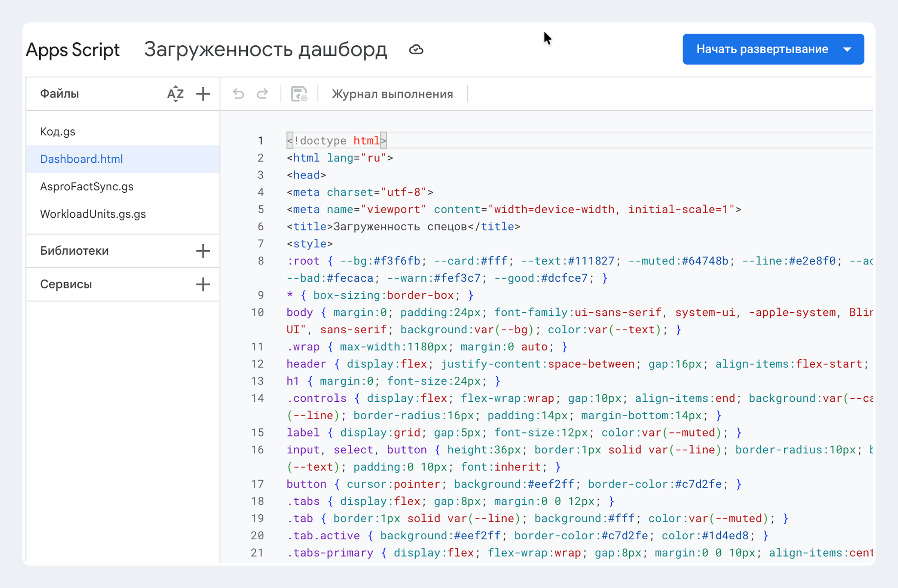Click the <title> line with Загруженность спецов
The width and height of the screenshot is (898, 588).
tap(403, 227)
